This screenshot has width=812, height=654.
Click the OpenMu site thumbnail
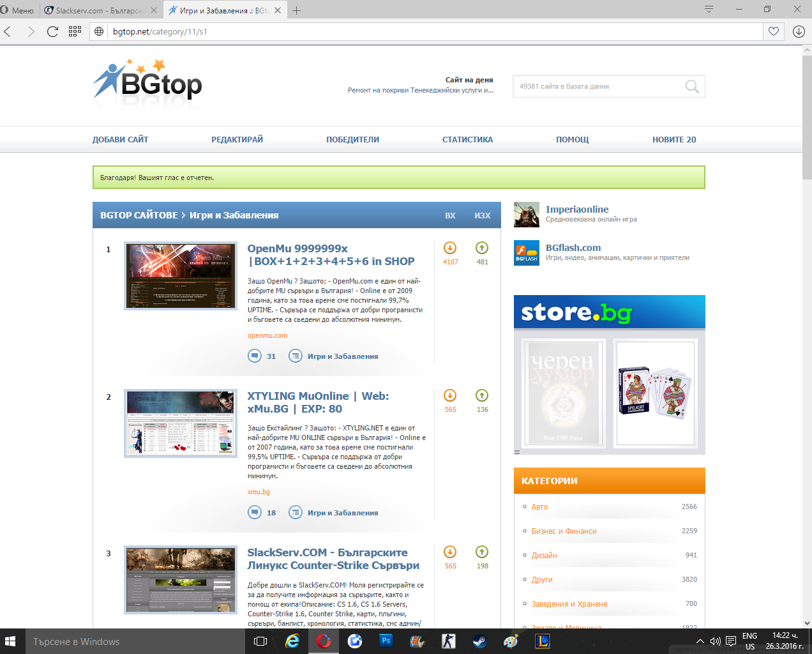click(181, 276)
